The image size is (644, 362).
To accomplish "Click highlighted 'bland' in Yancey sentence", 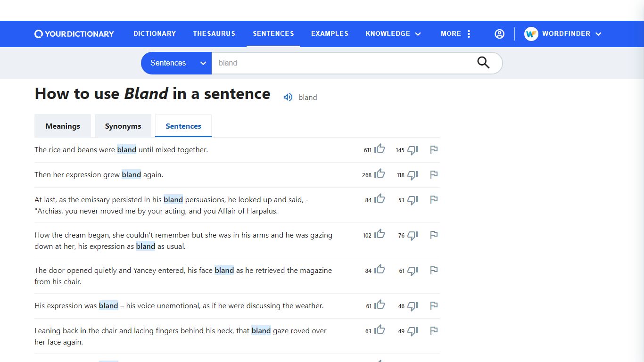I will pos(224,271).
